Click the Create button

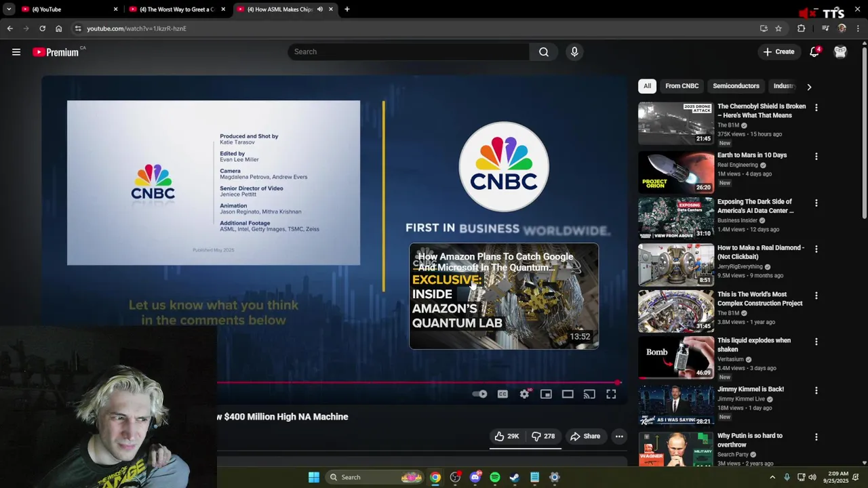pyautogui.click(x=778, y=52)
